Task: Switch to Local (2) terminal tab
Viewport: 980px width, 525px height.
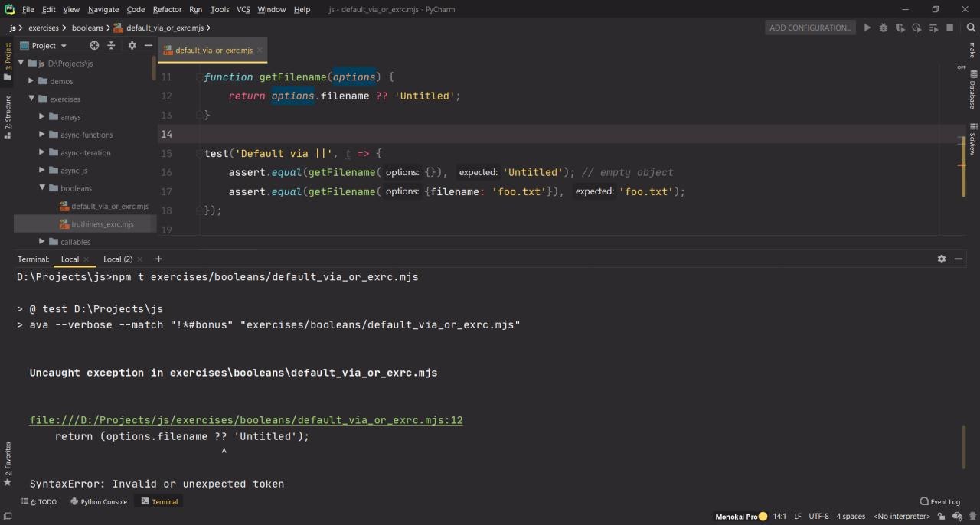Action: [x=118, y=259]
